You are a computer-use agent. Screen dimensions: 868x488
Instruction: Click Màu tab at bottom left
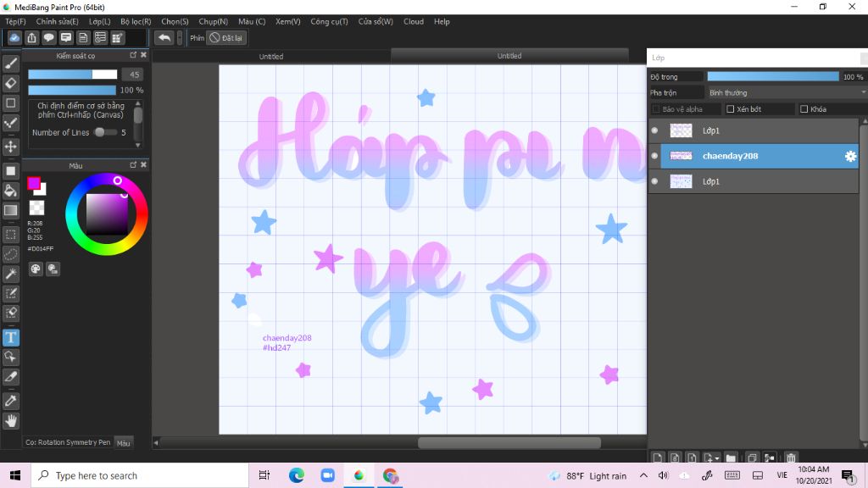click(124, 442)
